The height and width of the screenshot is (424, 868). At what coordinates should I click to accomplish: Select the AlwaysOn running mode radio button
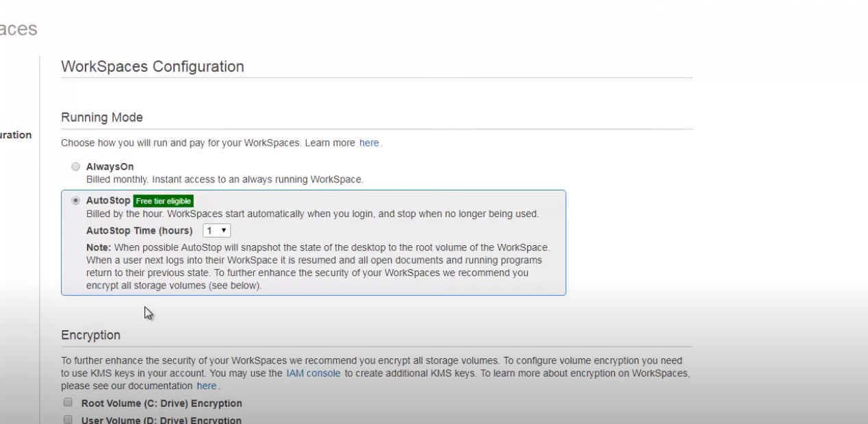pos(76,166)
